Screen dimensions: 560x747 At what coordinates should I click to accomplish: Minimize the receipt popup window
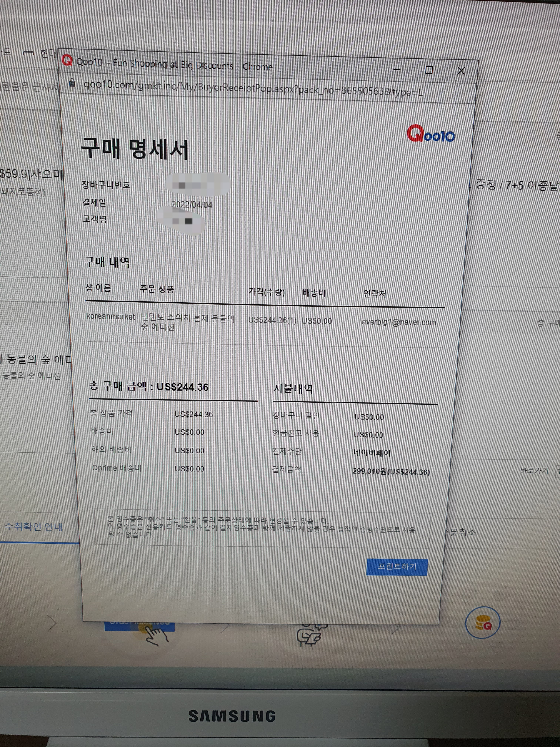[x=397, y=70]
